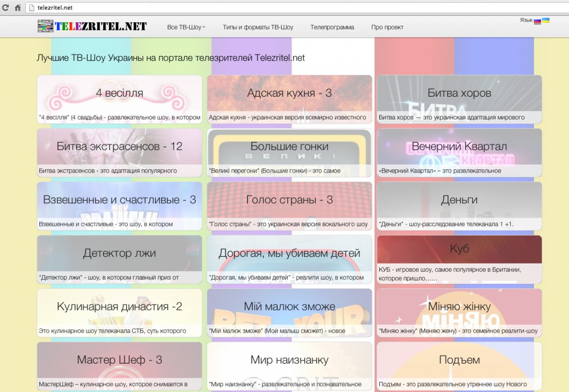Image resolution: width=569 pixels, height=392 pixels.
Task: Open the Телепрограмма menu item
Action: [332, 27]
